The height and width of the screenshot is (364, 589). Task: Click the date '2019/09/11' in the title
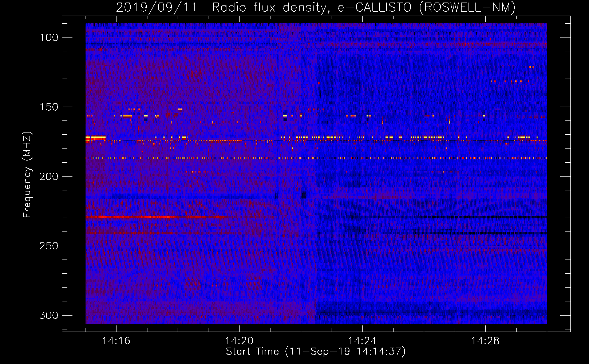point(157,7)
